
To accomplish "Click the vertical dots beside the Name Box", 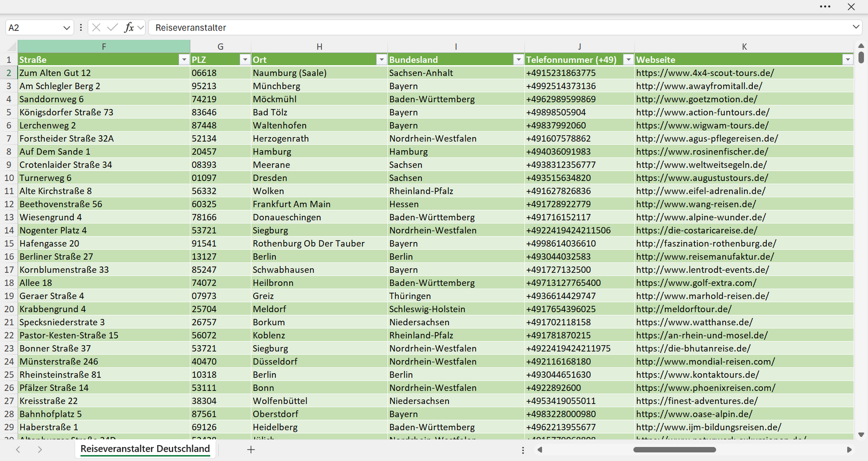I will (x=81, y=28).
